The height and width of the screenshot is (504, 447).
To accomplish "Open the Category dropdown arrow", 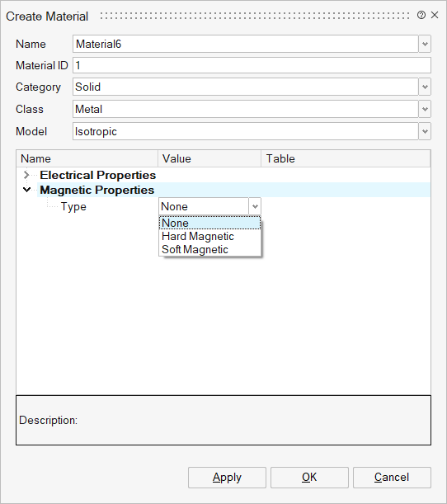I will coord(425,87).
